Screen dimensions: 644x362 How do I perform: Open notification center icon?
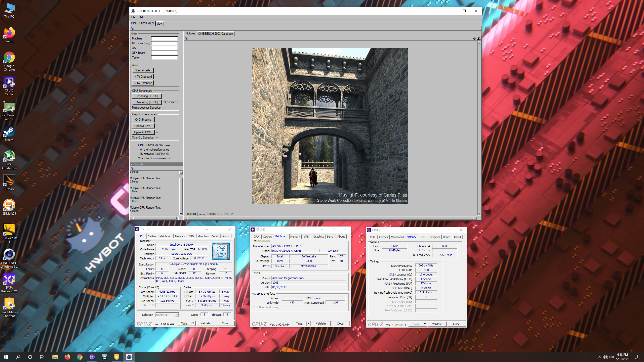636,357
